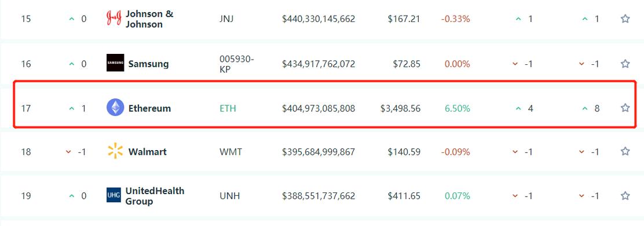
Task: Click the Samsung logo icon
Action: pyautogui.click(x=115, y=63)
